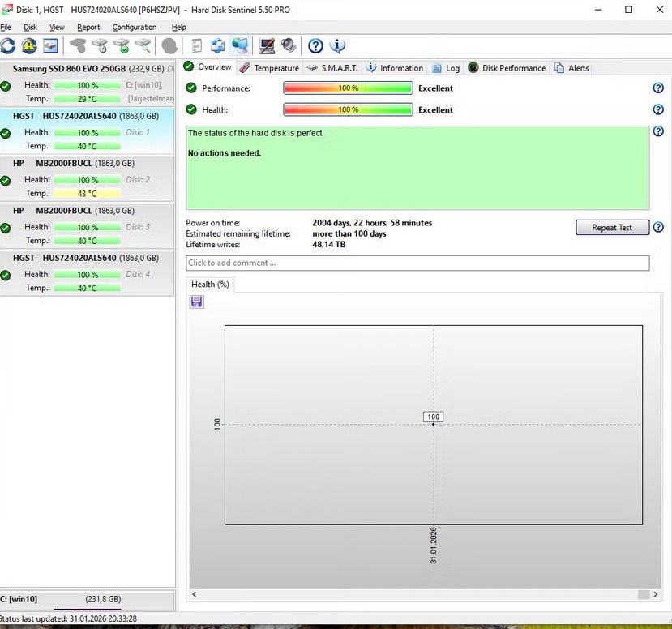672x629 pixels.
Task: Open help for the Health rating
Action: click(657, 110)
